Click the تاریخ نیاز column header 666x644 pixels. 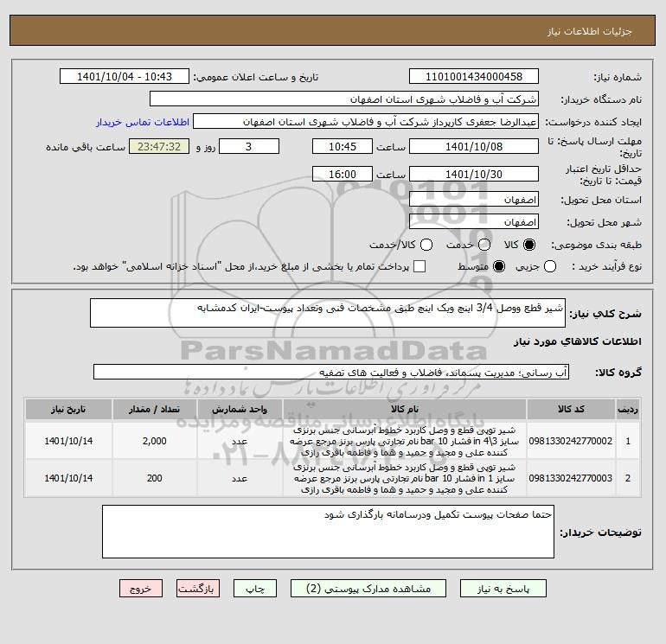pos(68,409)
